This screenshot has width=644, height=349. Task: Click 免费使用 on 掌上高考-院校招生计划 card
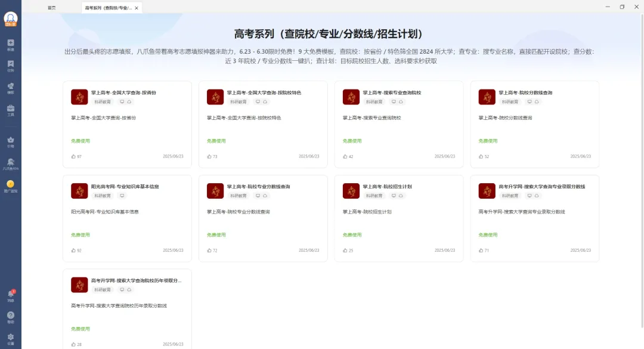[x=352, y=235]
